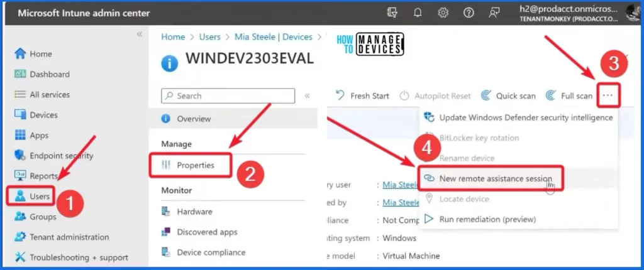Click the device menu Search box
This screenshot has width=644, height=270.
228,96
